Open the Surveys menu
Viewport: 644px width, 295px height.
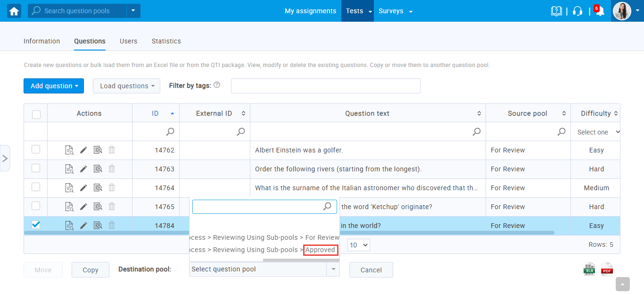tap(395, 11)
